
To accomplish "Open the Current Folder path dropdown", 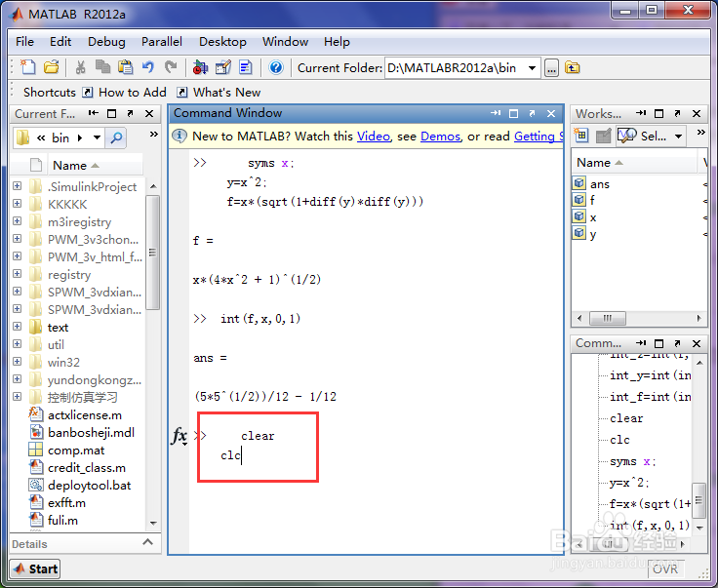I will pos(532,68).
